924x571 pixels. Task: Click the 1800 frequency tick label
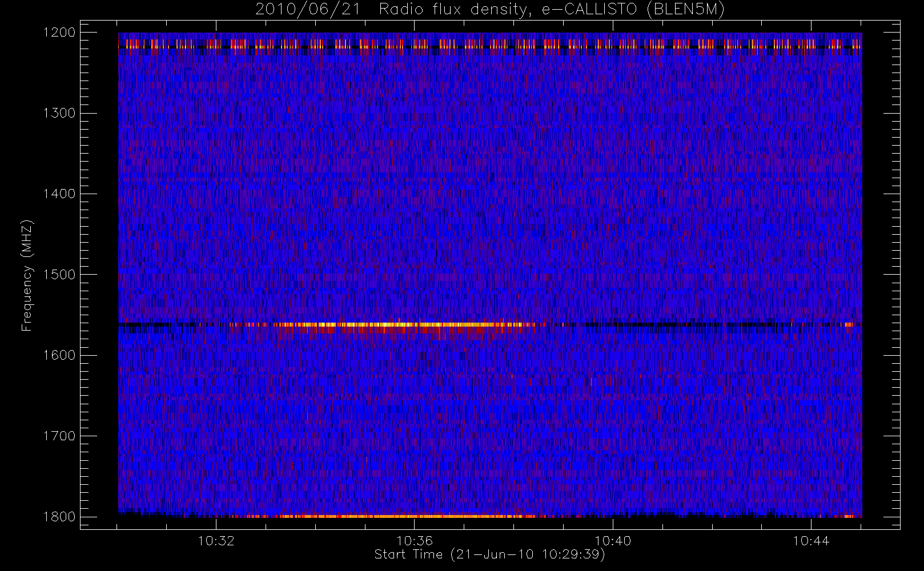point(59,517)
